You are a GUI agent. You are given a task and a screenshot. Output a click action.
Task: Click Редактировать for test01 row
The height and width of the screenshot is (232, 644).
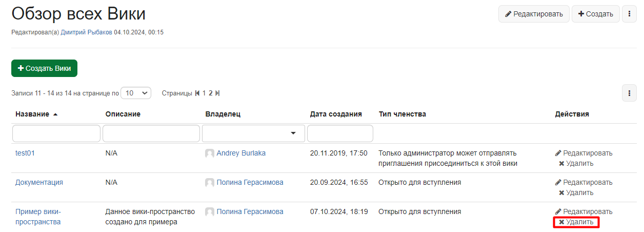tap(583, 153)
